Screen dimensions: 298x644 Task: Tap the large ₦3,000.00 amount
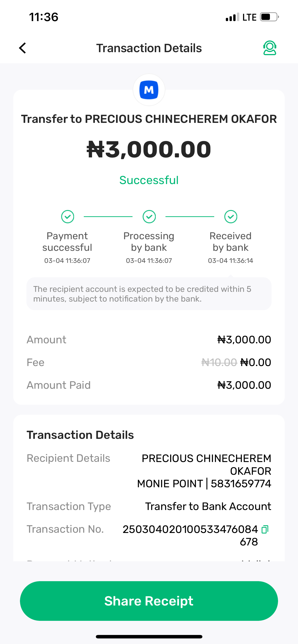pos(149,149)
